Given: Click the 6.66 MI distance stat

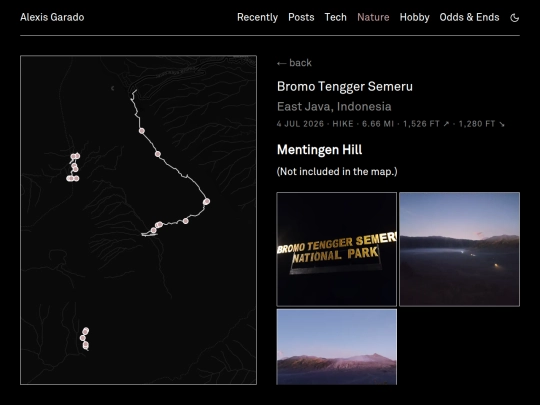Looking at the screenshot, I should pyautogui.click(x=378, y=124).
